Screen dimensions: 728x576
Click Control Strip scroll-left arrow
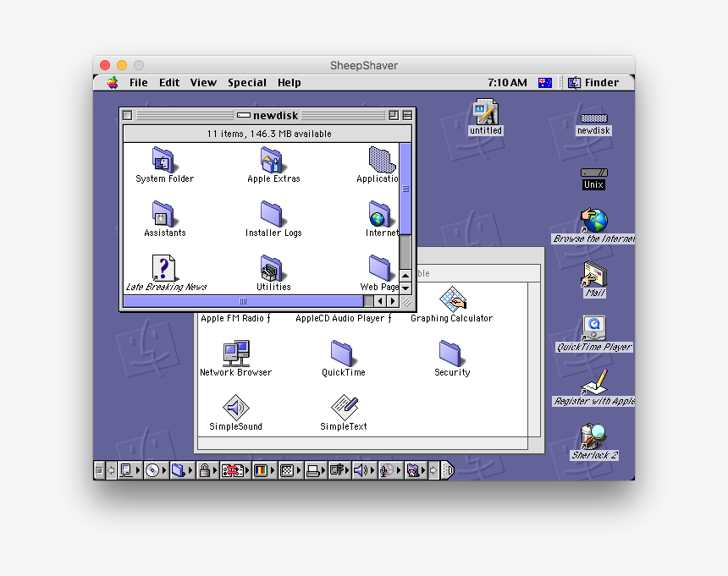click(x=111, y=471)
